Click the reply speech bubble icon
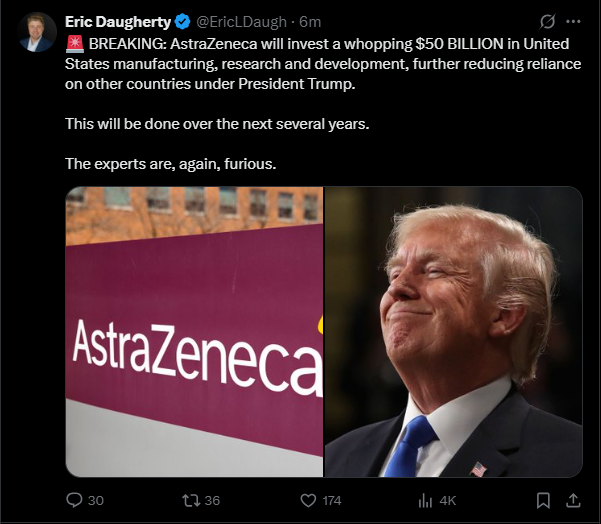 (74, 500)
